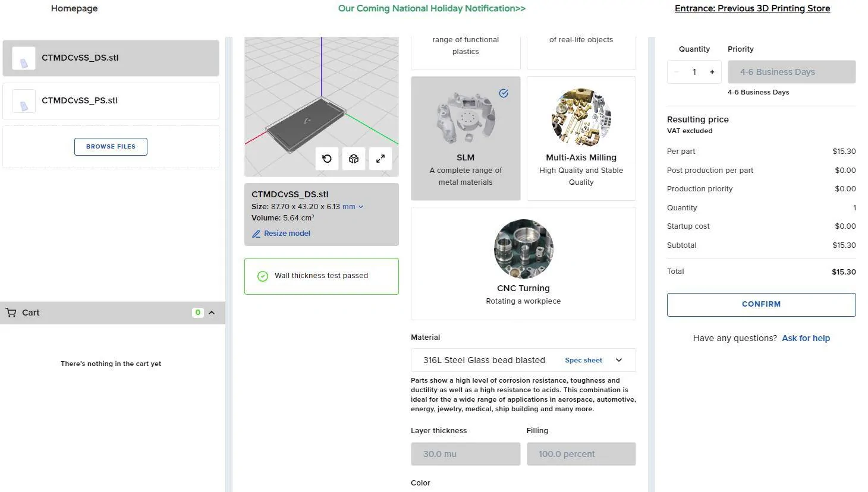The width and height of the screenshot is (868, 492).
Task: Click the CTMDCvSS_PS.stl file thumbnail
Action: (x=24, y=101)
